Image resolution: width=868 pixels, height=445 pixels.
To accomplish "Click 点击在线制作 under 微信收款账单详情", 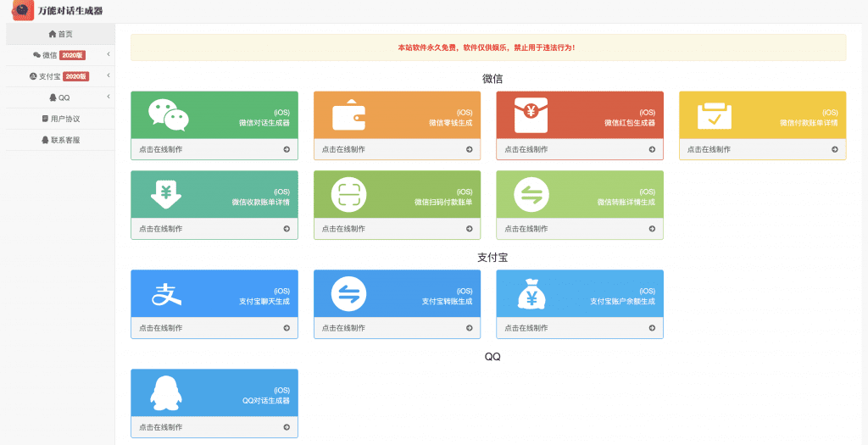I will coord(160,229).
